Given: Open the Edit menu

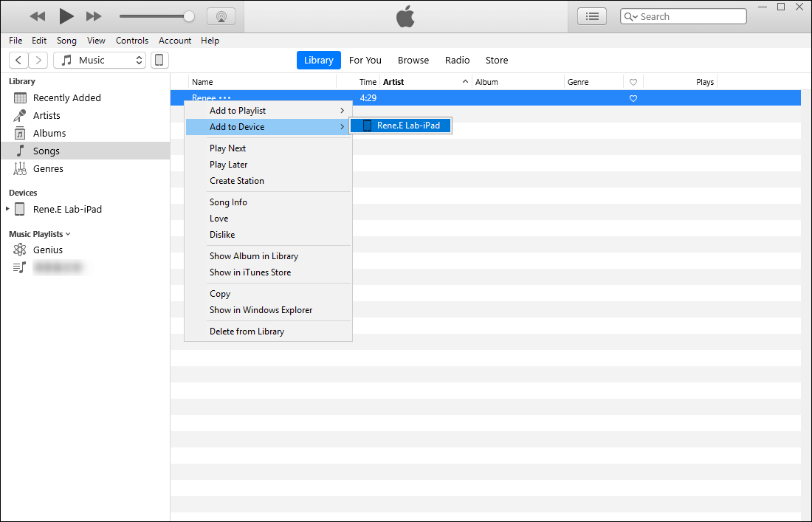Looking at the screenshot, I should pos(39,41).
